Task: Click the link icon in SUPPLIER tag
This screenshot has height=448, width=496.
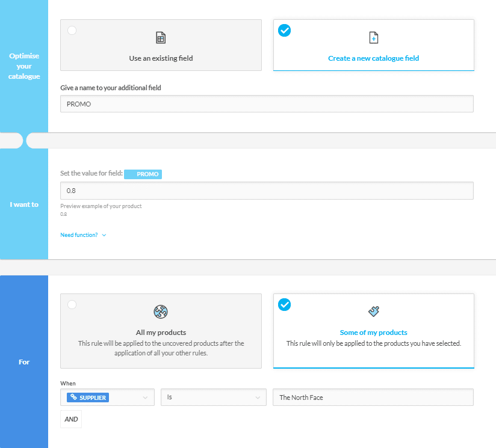Action: [x=73, y=397]
